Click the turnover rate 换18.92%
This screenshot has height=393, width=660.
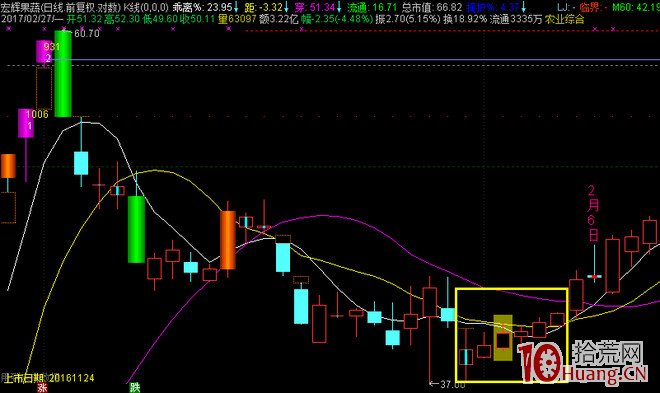465,19
